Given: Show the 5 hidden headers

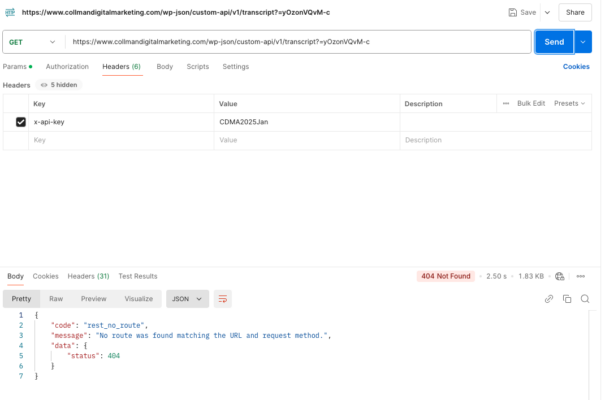Looking at the screenshot, I should pyautogui.click(x=59, y=85).
